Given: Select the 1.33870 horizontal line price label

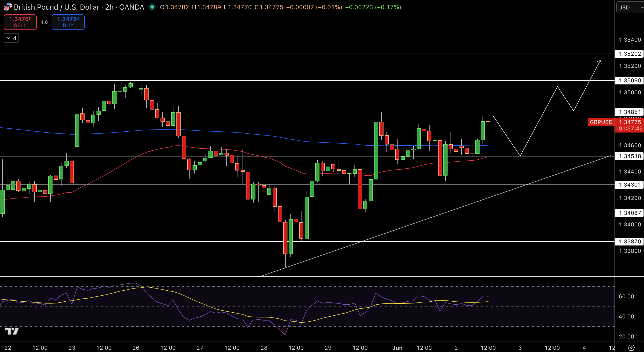Looking at the screenshot, I should (629, 241).
